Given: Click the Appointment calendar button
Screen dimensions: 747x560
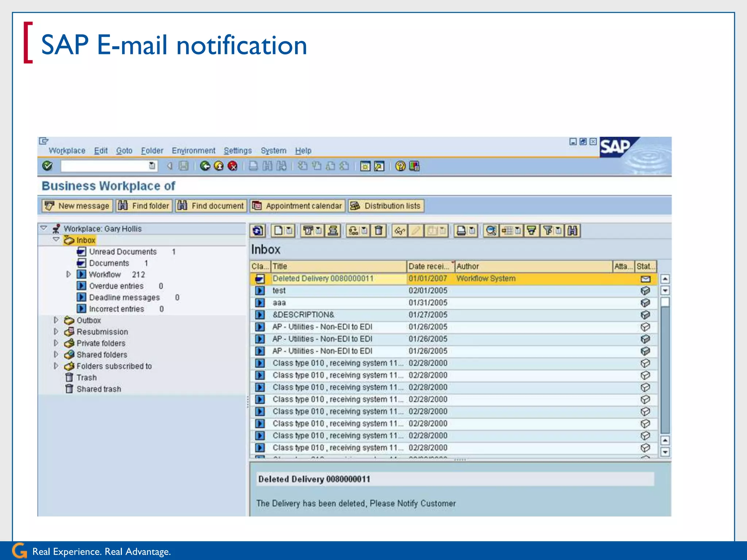Looking at the screenshot, I should point(297,206).
